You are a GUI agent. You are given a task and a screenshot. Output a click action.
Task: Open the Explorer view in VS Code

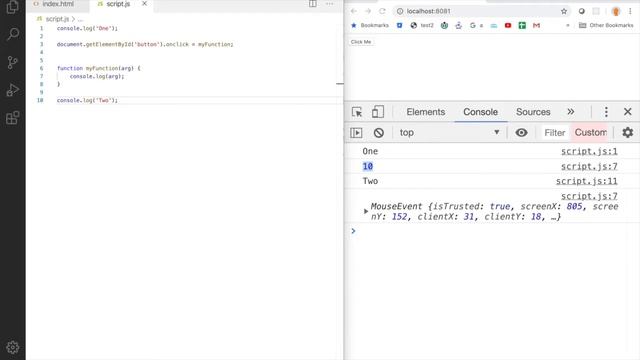pos(12,7)
